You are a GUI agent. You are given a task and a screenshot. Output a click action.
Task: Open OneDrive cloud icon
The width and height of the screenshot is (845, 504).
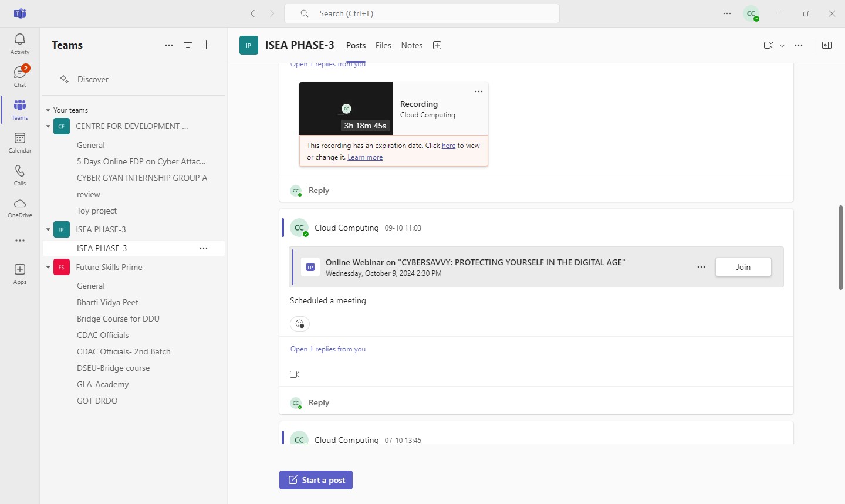[x=20, y=208]
